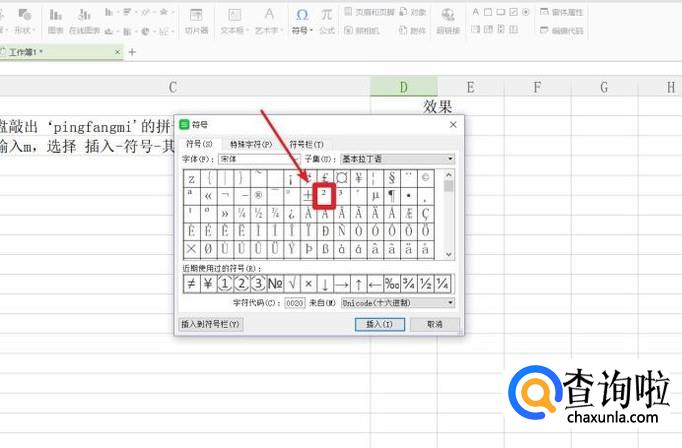Screen dimensions: 682x448
Task: Add a new document tab with plus
Action: click(132, 52)
